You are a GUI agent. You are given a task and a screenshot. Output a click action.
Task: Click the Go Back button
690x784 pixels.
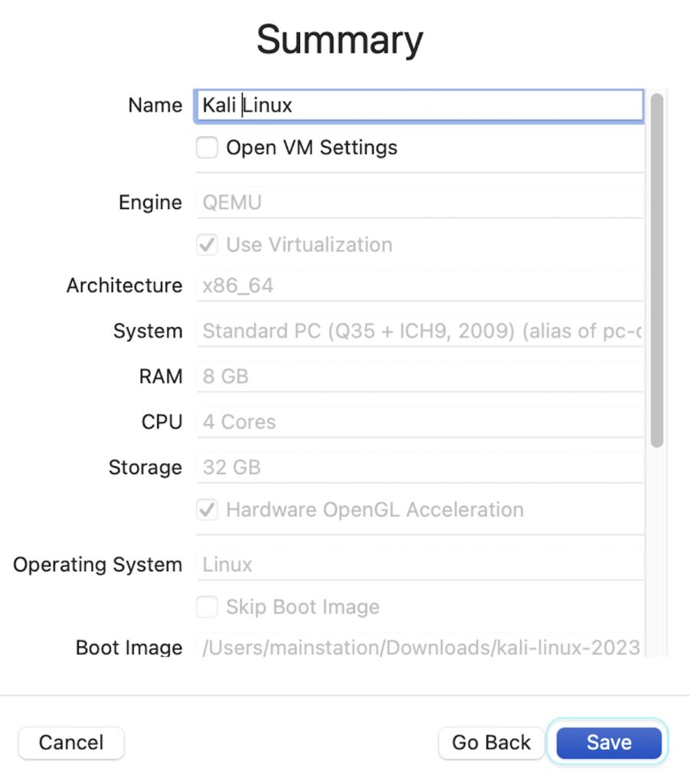[491, 743]
